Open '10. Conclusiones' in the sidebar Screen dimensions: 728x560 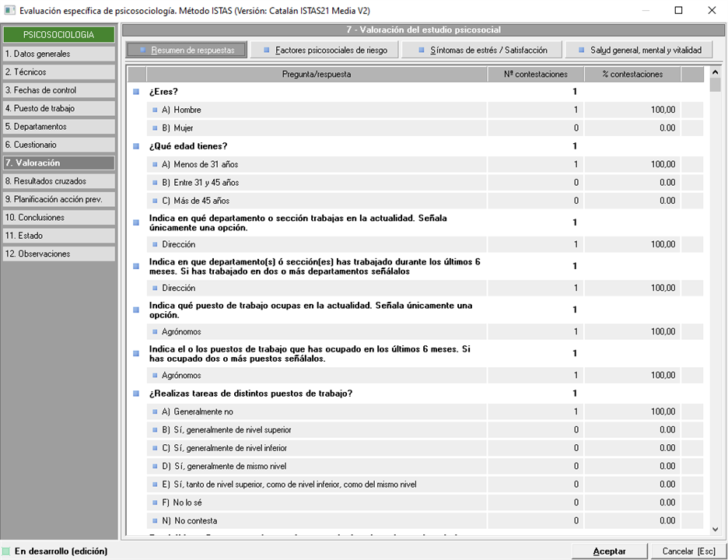point(58,218)
